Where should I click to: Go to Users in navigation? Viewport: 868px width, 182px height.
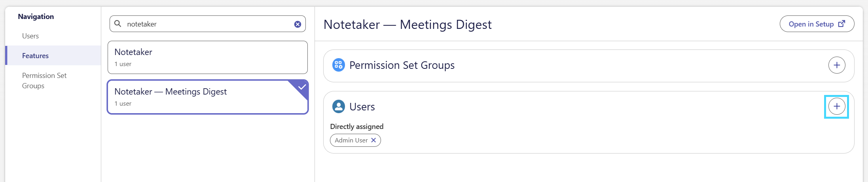pos(30,36)
